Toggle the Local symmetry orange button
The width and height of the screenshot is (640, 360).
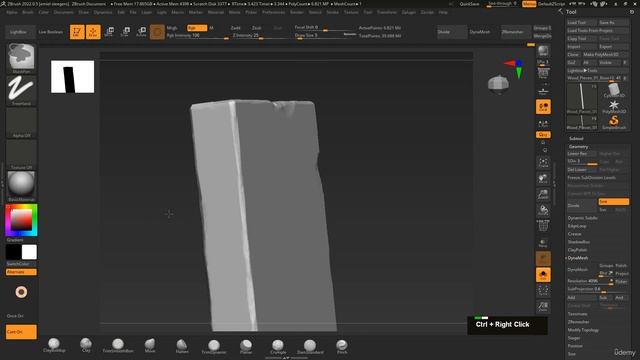pyautogui.click(x=543, y=107)
